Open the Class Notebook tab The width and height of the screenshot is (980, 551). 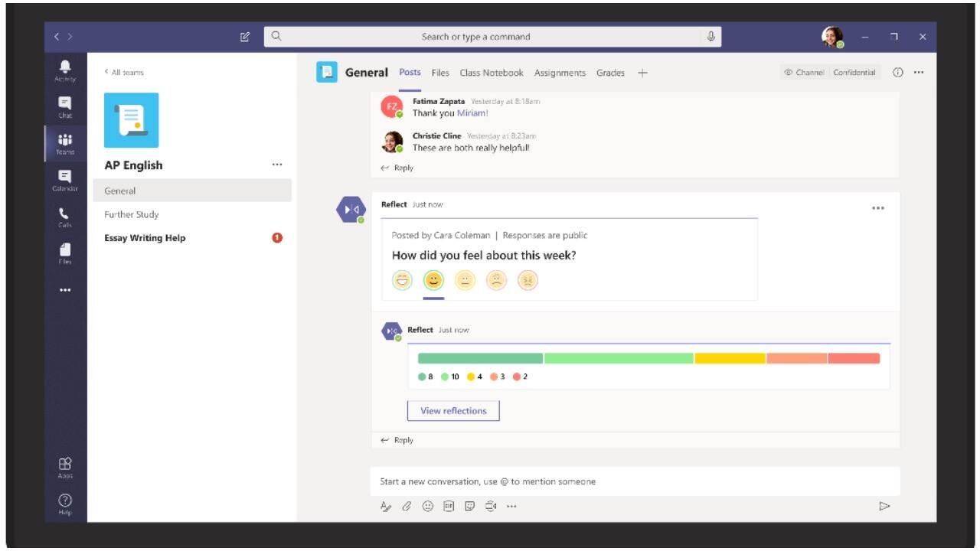[x=492, y=73]
